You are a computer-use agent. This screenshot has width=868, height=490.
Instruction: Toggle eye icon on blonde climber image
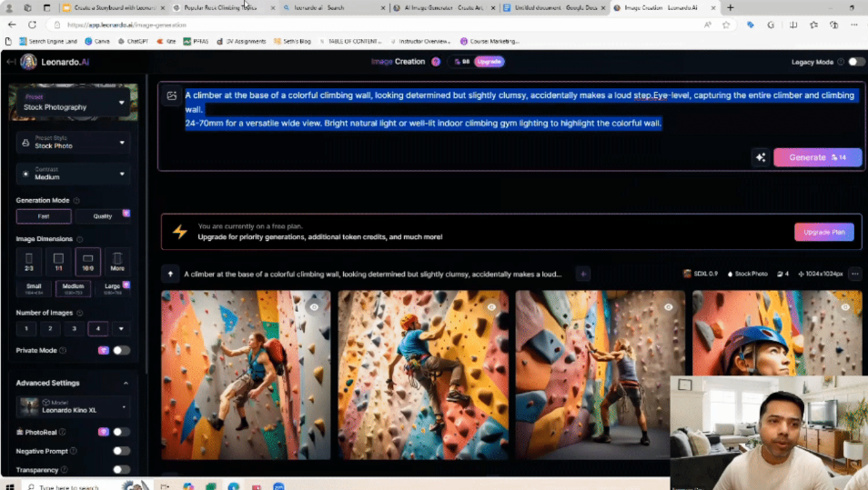[669, 307]
